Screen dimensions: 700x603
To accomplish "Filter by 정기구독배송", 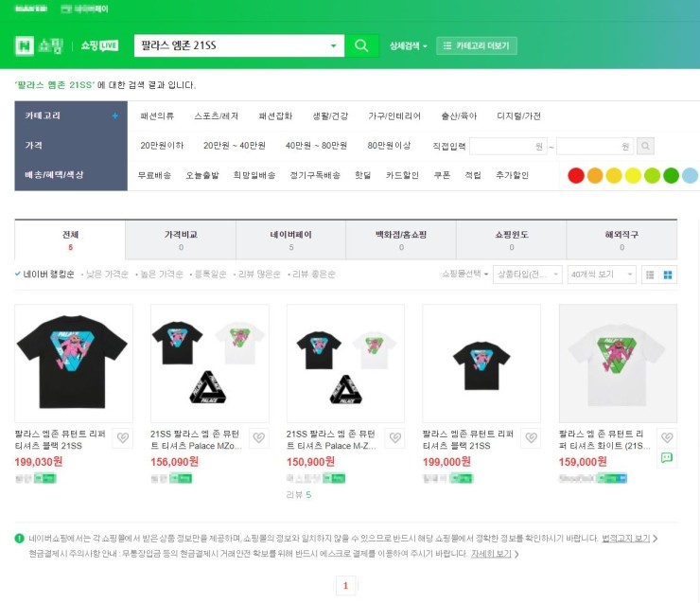I will 315,175.
